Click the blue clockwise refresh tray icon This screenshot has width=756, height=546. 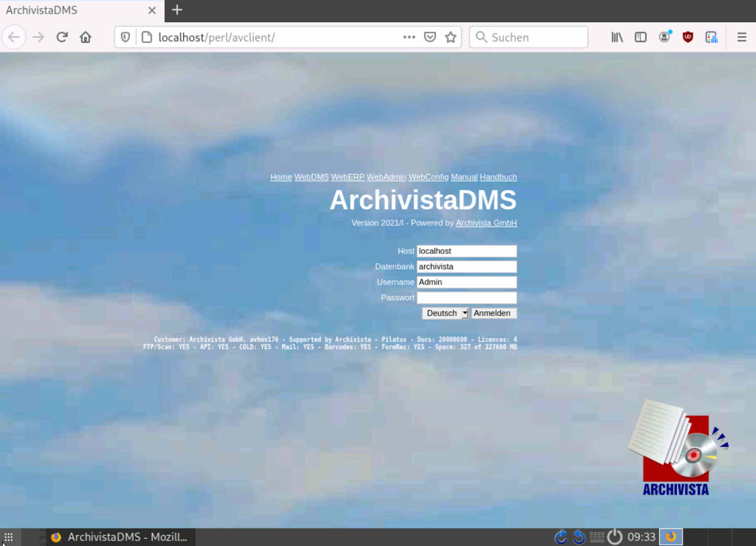point(561,537)
